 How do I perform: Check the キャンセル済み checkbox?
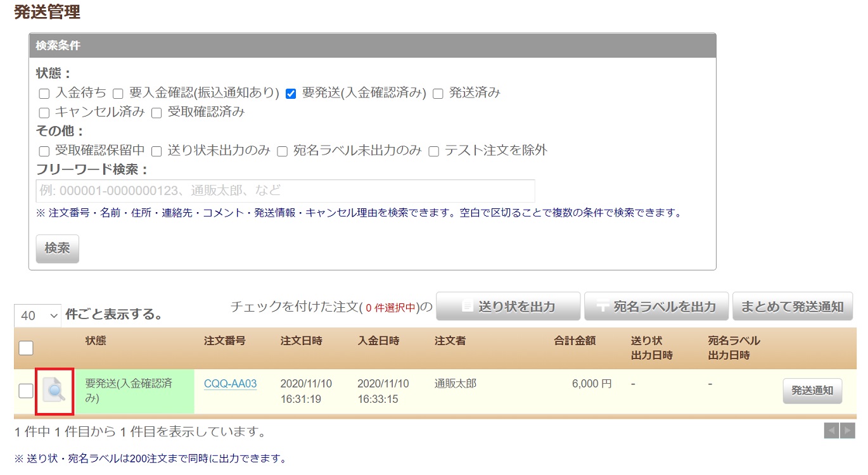(x=44, y=113)
